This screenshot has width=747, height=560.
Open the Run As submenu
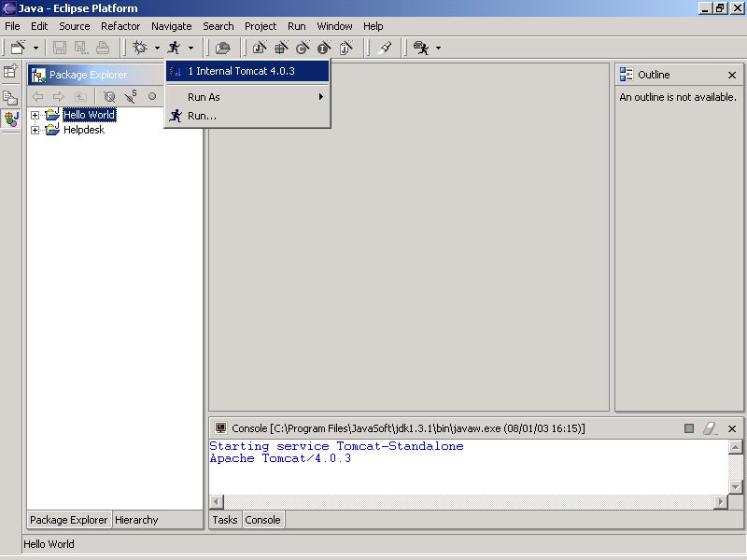pos(247,97)
